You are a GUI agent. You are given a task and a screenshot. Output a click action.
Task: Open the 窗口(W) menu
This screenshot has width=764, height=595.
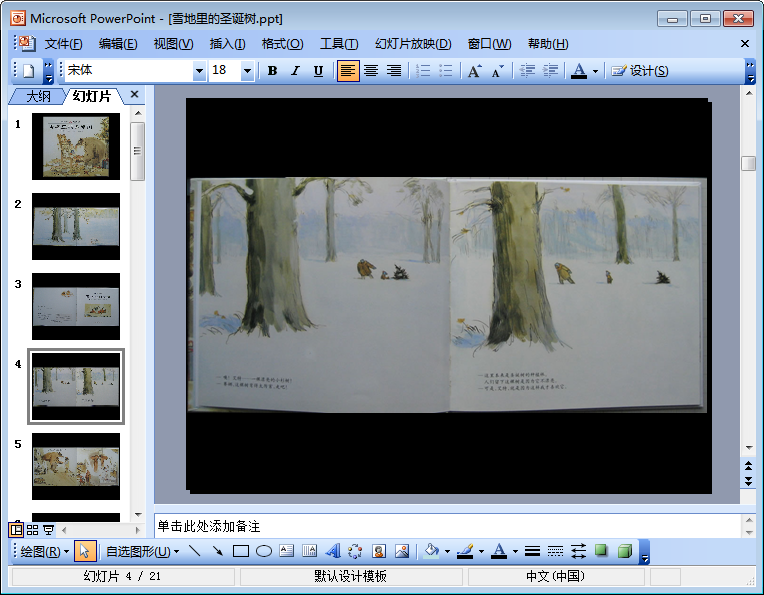(x=490, y=44)
